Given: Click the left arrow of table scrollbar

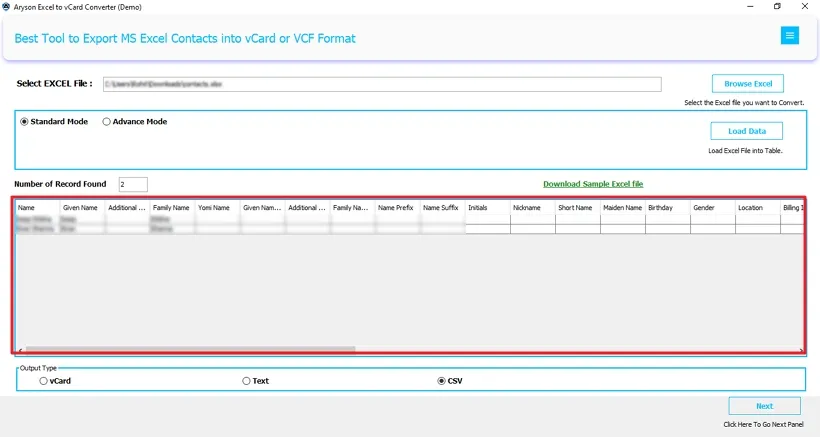Looking at the screenshot, I should click(20, 349).
